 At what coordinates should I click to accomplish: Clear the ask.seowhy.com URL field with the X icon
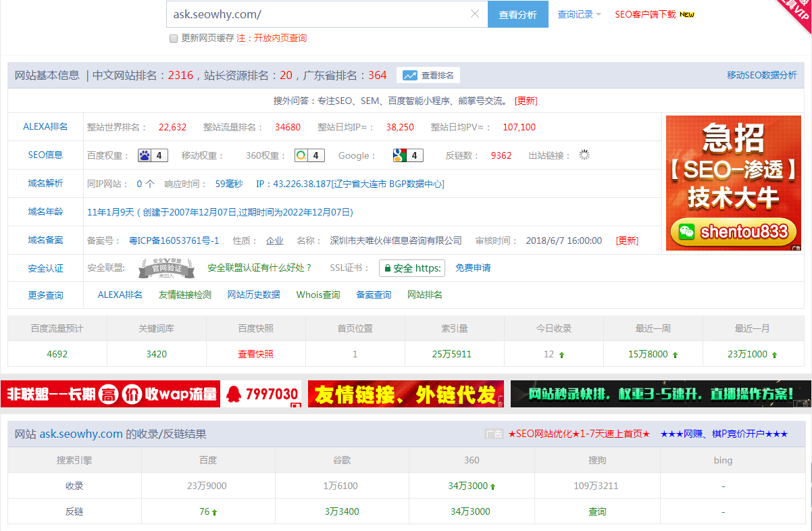point(474,14)
